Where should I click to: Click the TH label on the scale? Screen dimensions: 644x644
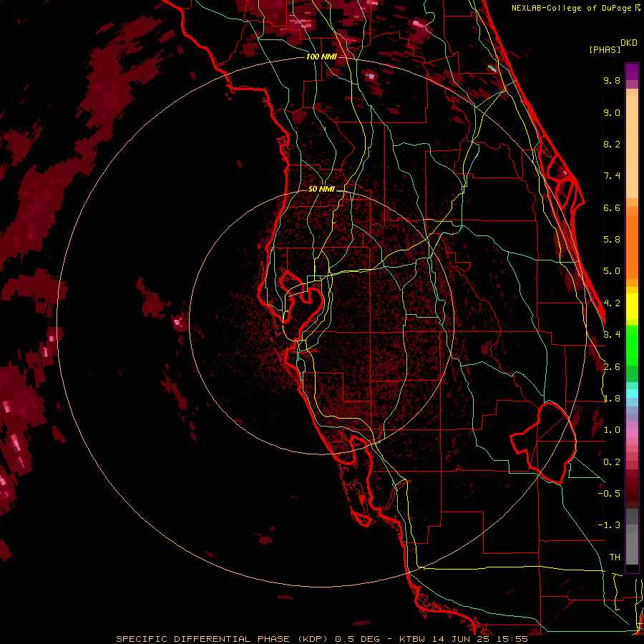click(x=615, y=557)
